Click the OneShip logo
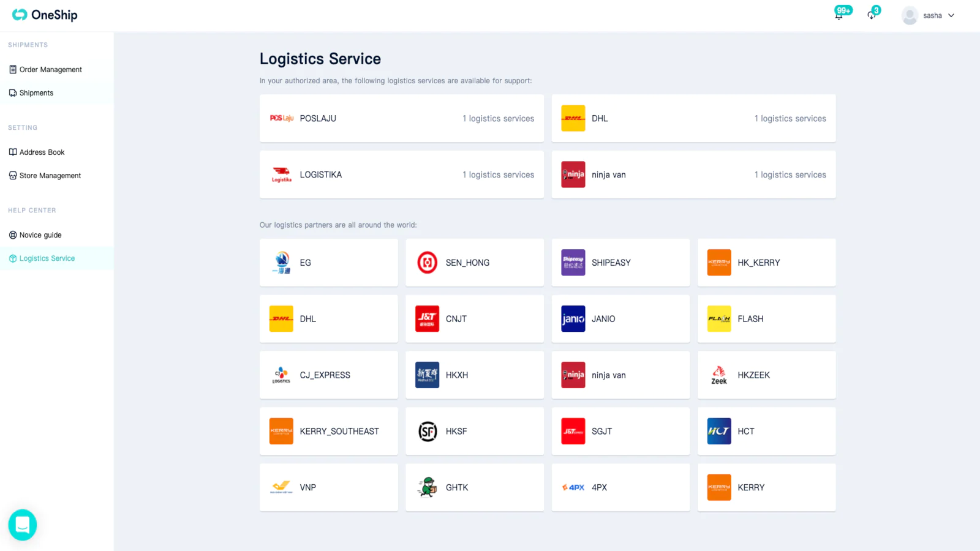 (45, 15)
